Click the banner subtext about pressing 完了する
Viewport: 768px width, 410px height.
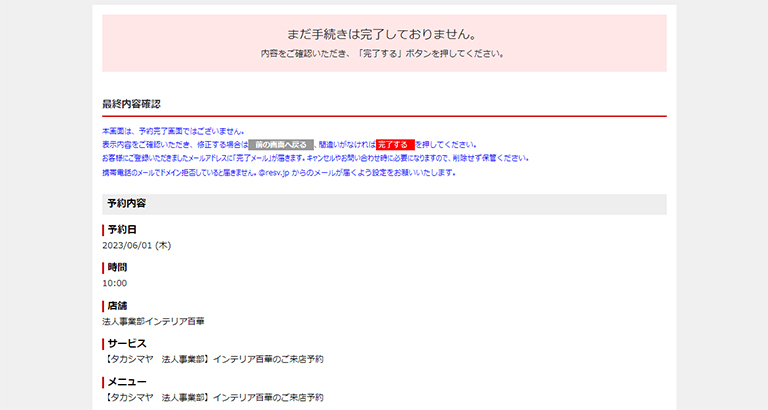click(x=384, y=54)
